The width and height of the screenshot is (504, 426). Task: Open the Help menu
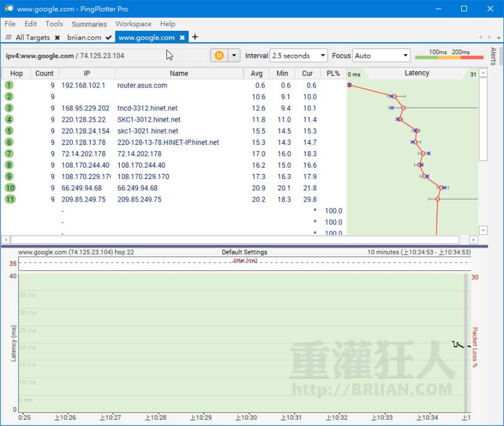pos(168,24)
